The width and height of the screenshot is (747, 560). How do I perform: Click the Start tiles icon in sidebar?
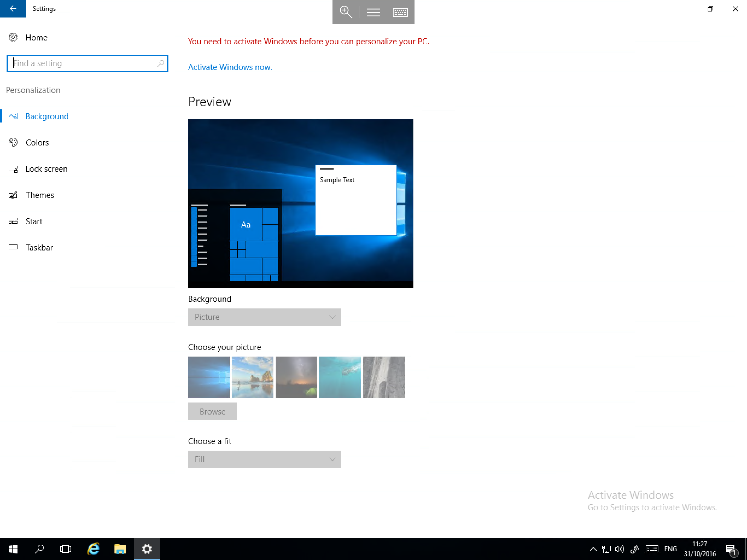[x=13, y=221]
